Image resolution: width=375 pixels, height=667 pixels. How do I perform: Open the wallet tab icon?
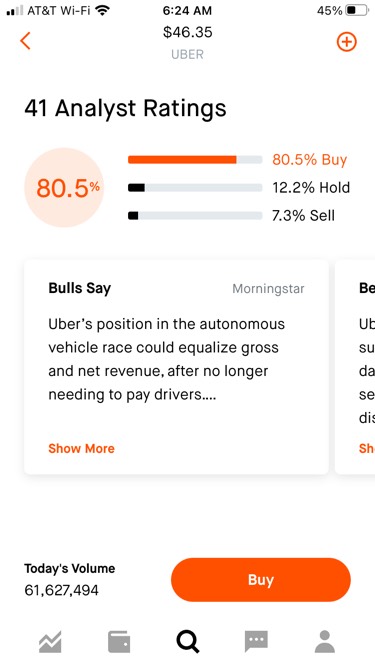click(x=119, y=641)
